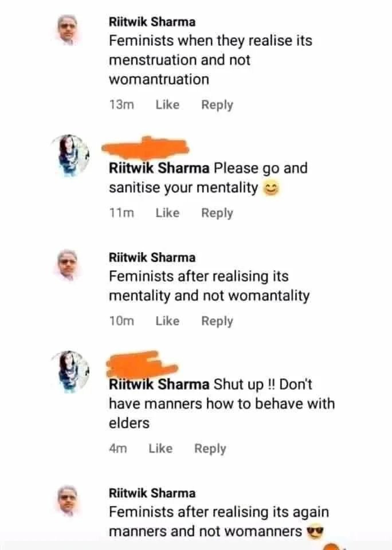392x550 pixels.
Task: Open Riitwik Sharma name above womanners comment
Action: 152,493
